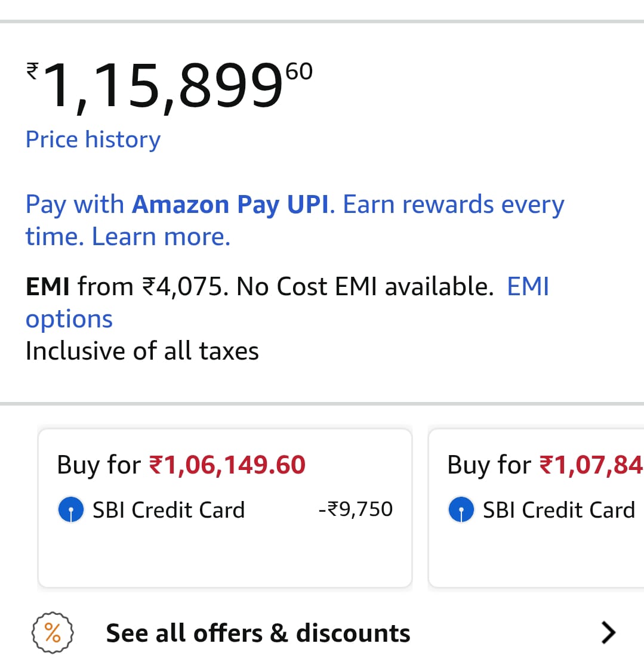Click "Learn more." in the Amazon Pay promo

point(161,237)
